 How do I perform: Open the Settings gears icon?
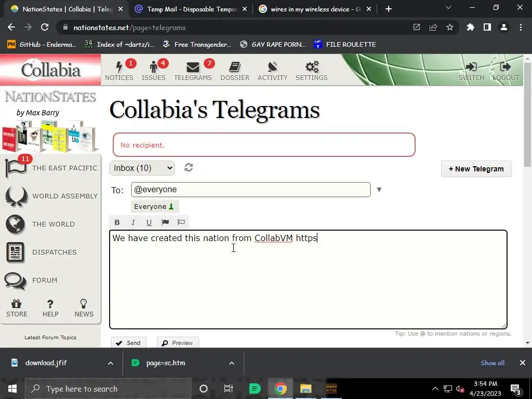point(312,67)
